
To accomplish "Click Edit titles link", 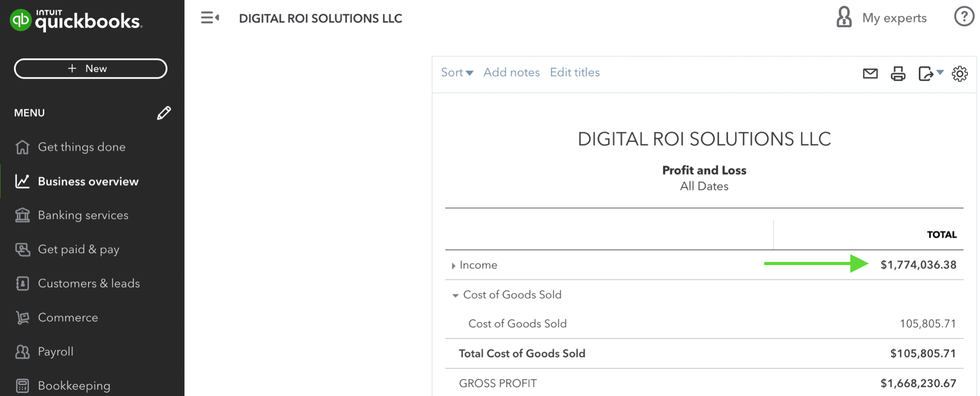I will (574, 72).
